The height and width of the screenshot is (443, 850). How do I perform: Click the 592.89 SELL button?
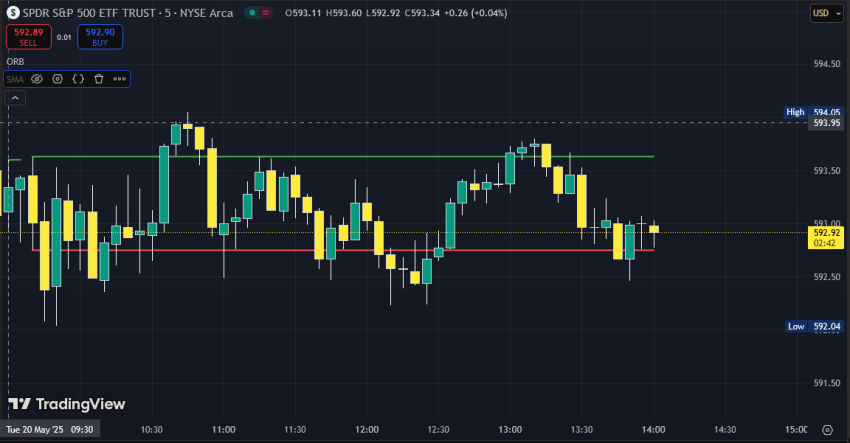pos(29,37)
